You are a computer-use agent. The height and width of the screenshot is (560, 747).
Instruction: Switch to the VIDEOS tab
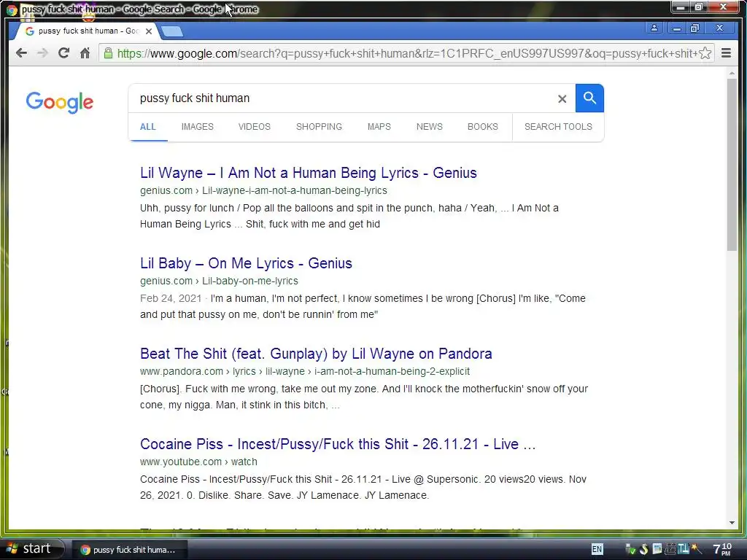[x=255, y=127]
